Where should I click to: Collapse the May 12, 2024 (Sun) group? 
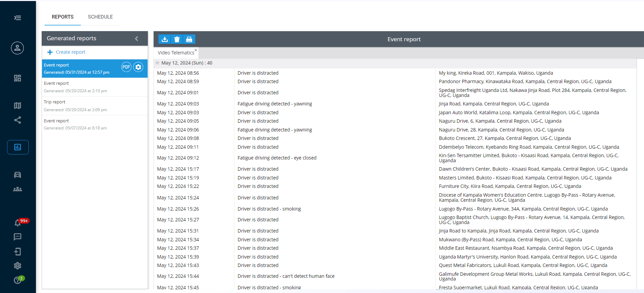click(157, 63)
